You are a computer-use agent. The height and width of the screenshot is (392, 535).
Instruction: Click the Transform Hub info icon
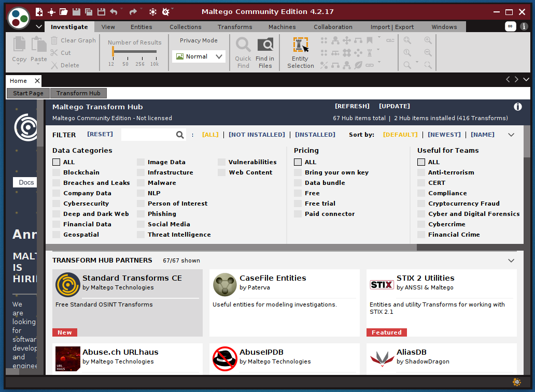click(517, 107)
